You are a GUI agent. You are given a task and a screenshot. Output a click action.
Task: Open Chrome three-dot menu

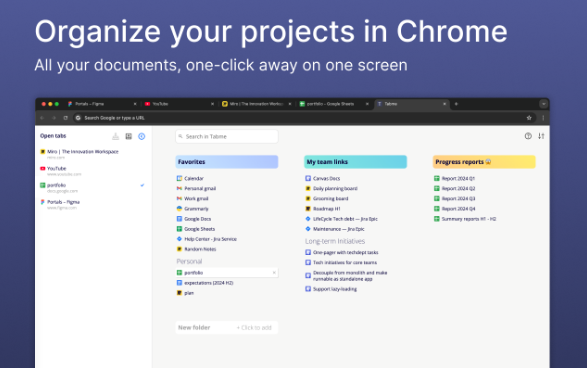[x=543, y=118]
